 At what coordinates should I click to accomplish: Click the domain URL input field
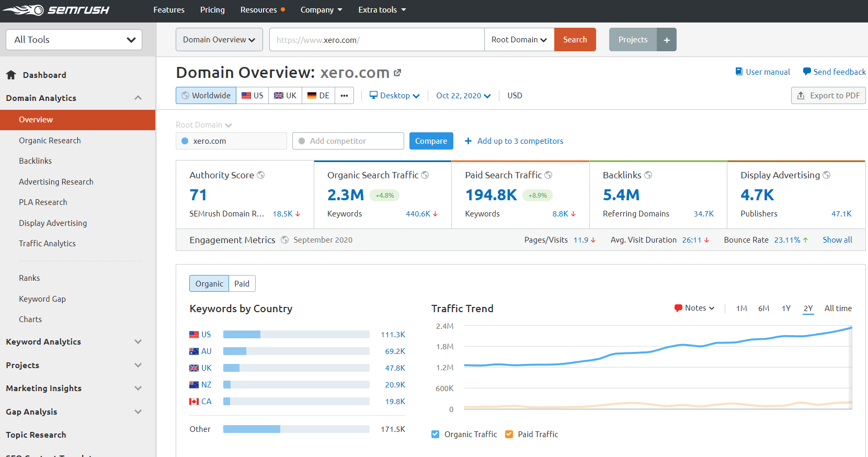coord(377,40)
